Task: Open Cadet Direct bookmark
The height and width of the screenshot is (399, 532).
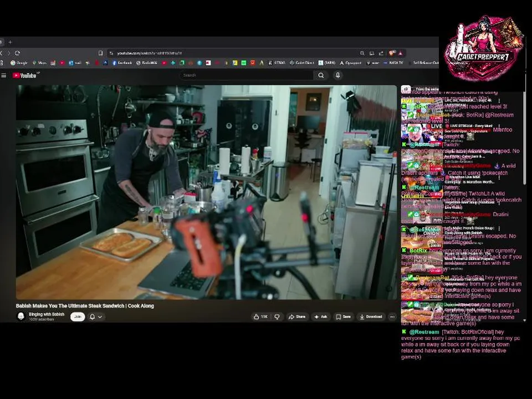Action: (301, 63)
